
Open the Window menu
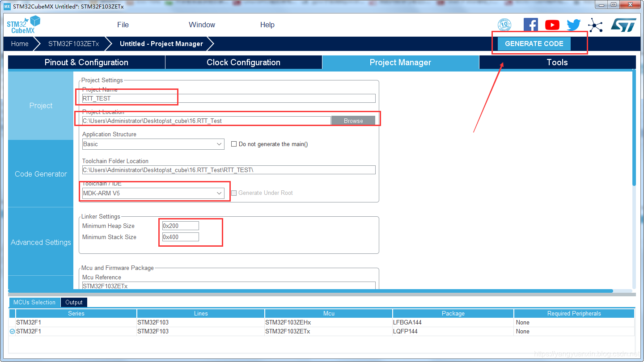click(202, 25)
